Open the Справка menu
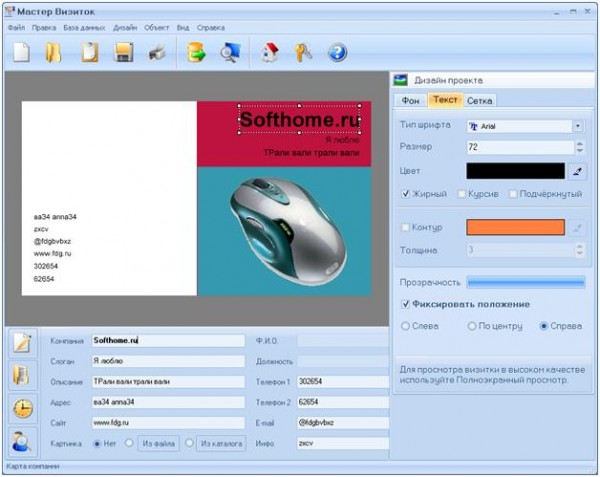Viewport: 600px width, 477px height. coord(211,28)
